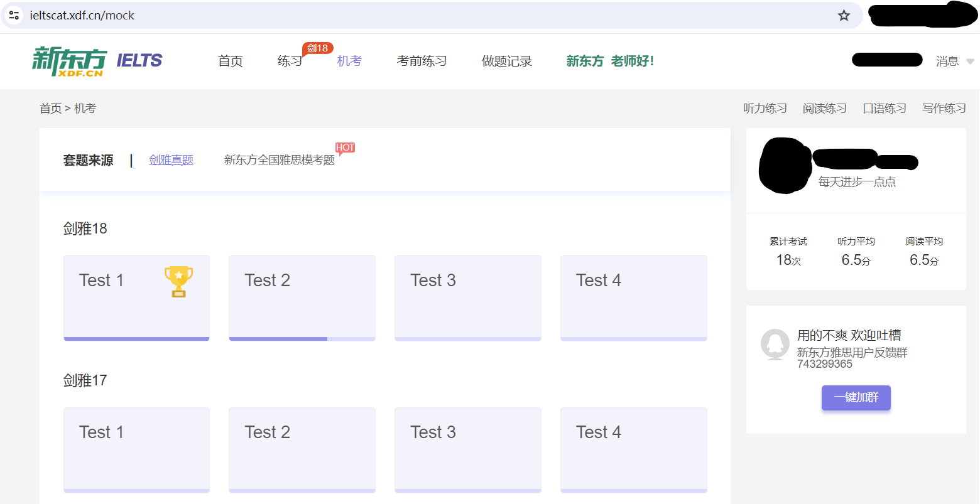The height and width of the screenshot is (504, 980).
Task: Click the IELTS text beside the logo
Action: 139,60
